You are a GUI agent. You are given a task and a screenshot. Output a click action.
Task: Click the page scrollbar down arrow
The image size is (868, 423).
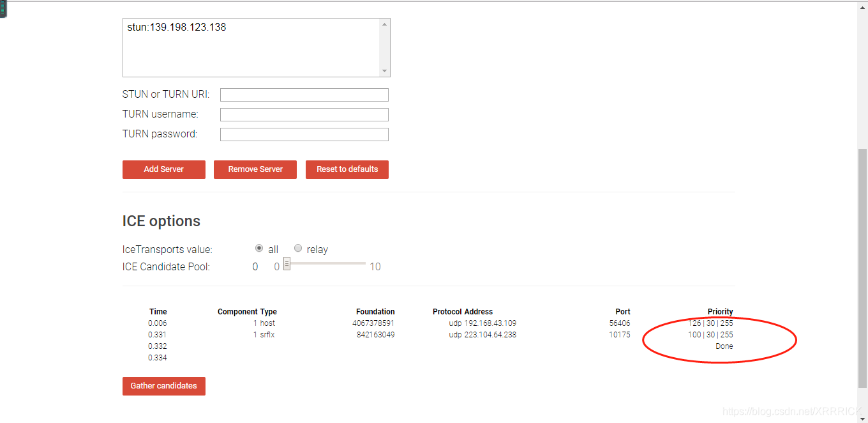pos(863,418)
